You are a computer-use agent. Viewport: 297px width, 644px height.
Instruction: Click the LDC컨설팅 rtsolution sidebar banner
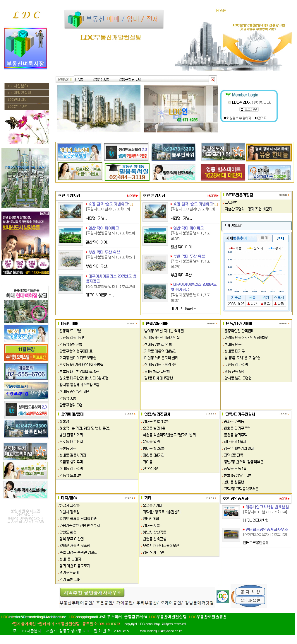coord(25,178)
